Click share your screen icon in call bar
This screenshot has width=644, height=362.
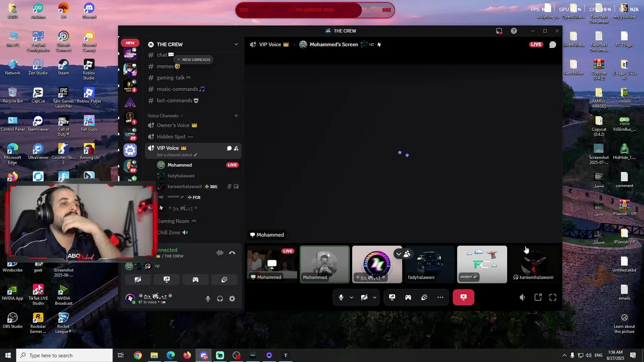(392, 297)
